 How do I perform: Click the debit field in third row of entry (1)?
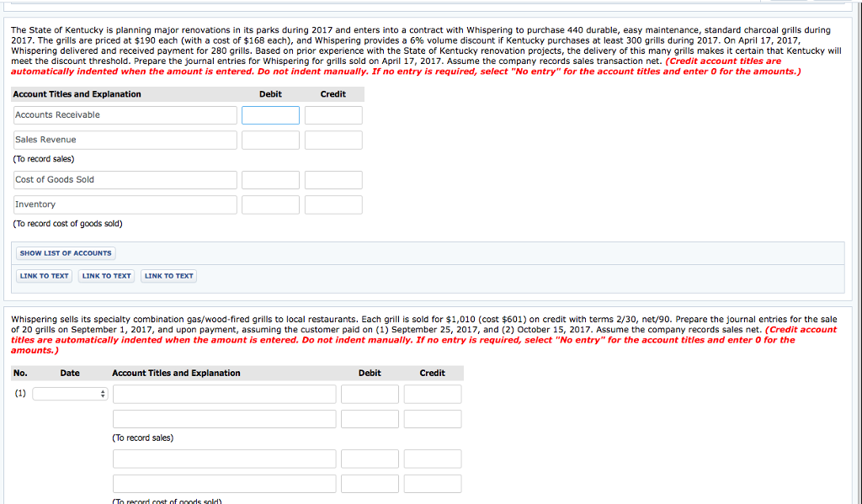pyautogui.click(x=370, y=459)
